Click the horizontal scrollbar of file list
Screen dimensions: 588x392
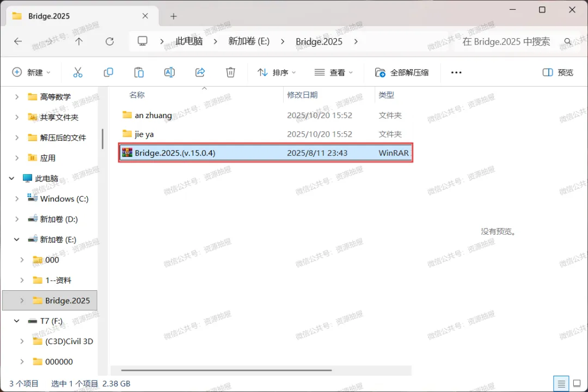(x=226, y=370)
